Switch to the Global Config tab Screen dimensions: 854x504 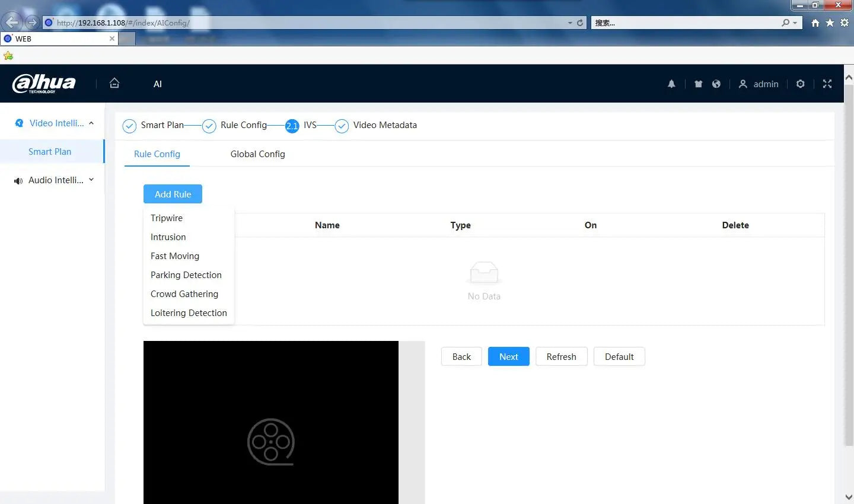257,154
